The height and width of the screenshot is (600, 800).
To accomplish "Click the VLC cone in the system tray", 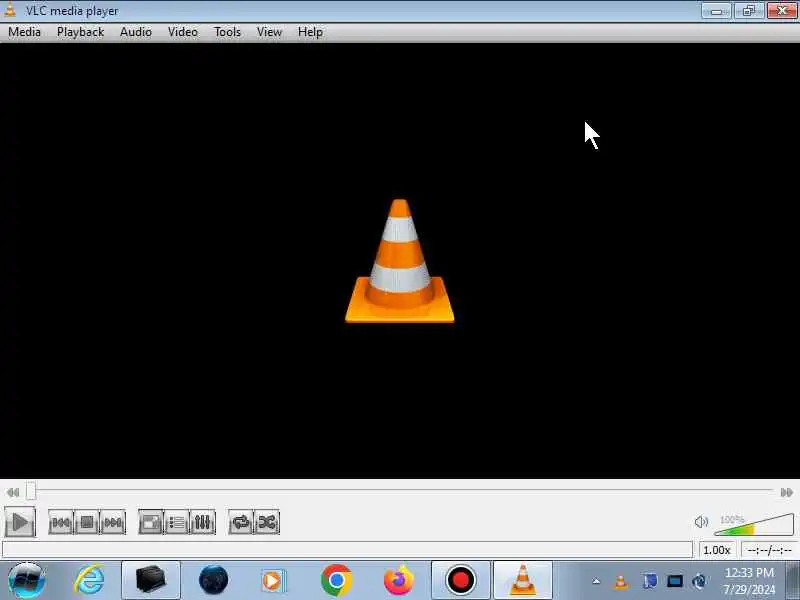I will 621,581.
